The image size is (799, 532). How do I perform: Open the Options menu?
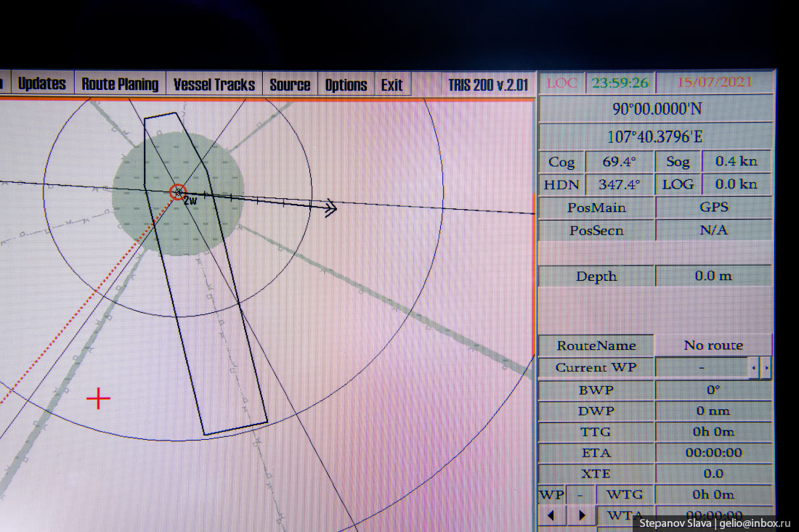click(x=346, y=85)
